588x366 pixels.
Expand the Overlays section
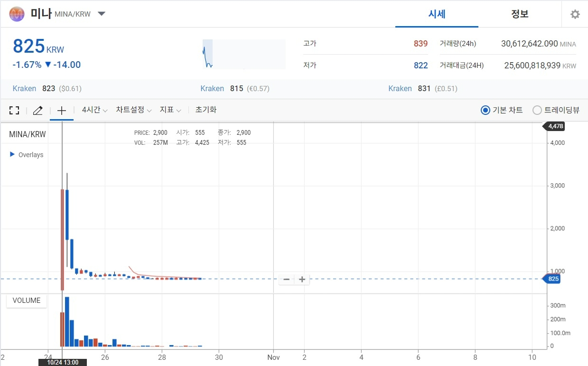point(27,155)
